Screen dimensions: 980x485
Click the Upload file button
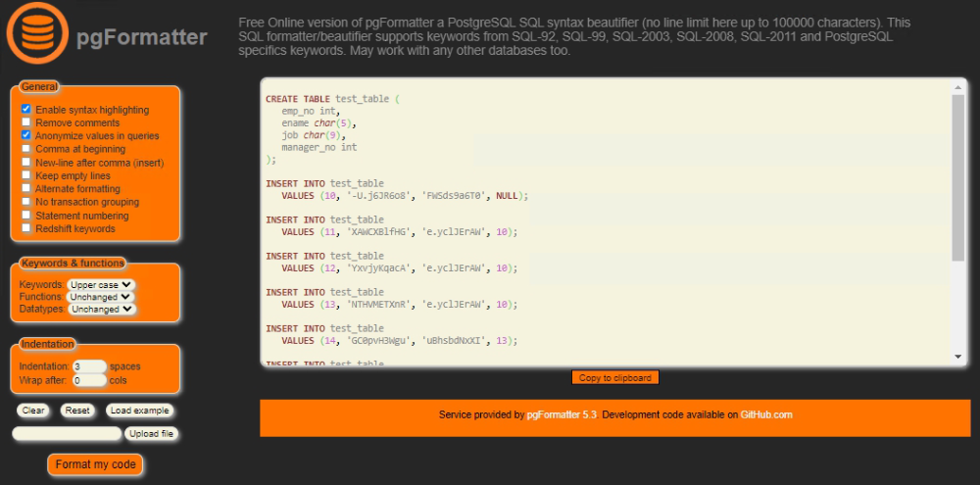point(151,434)
